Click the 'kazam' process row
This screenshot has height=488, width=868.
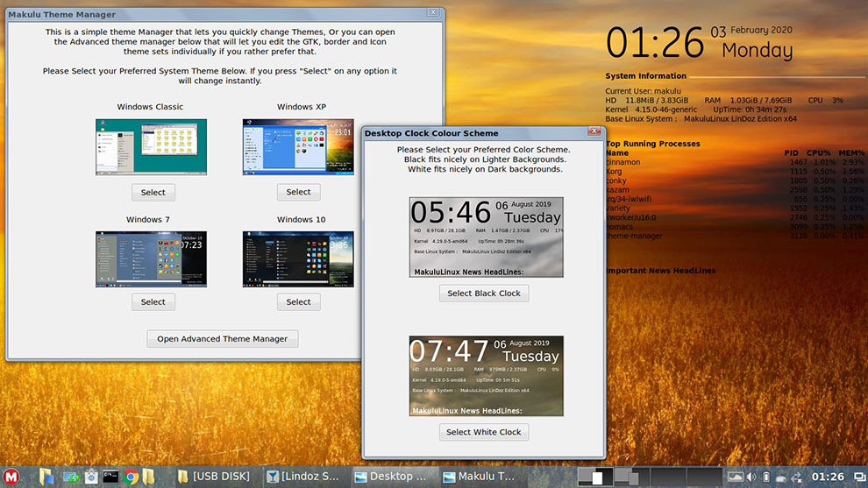coord(735,190)
